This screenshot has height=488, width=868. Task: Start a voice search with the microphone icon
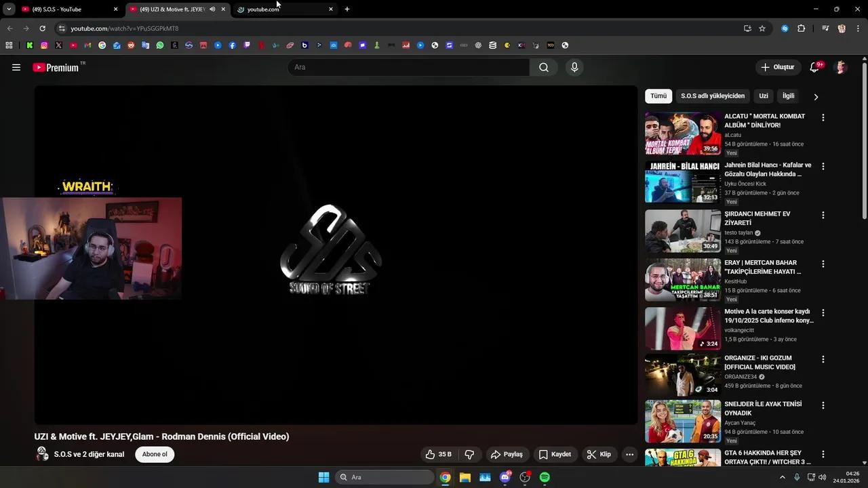[574, 67]
